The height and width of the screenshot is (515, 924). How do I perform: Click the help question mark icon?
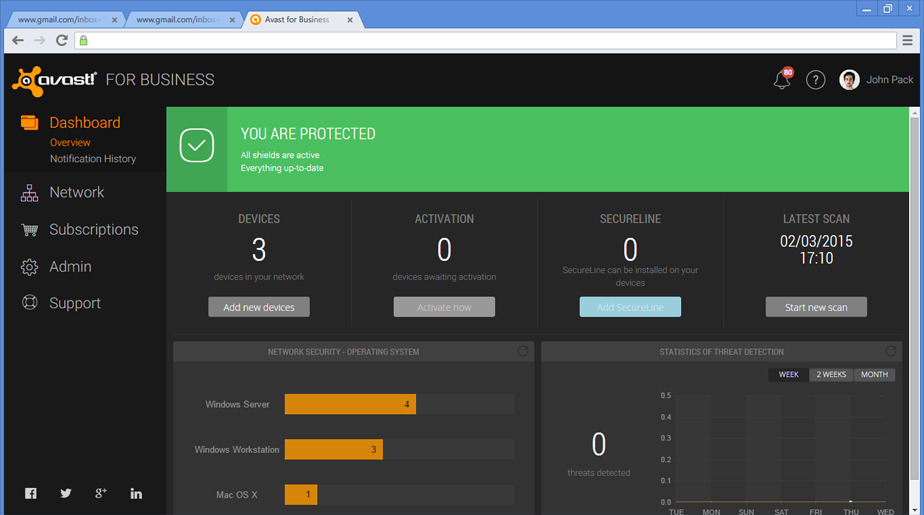816,80
